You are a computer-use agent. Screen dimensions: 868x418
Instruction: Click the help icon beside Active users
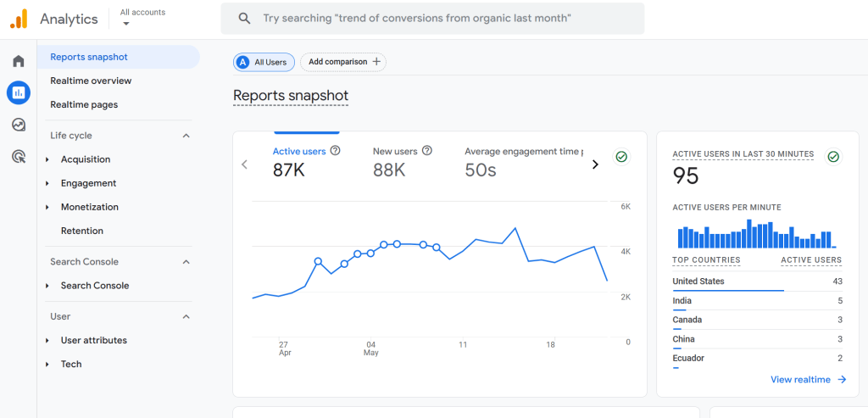(336, 151)
